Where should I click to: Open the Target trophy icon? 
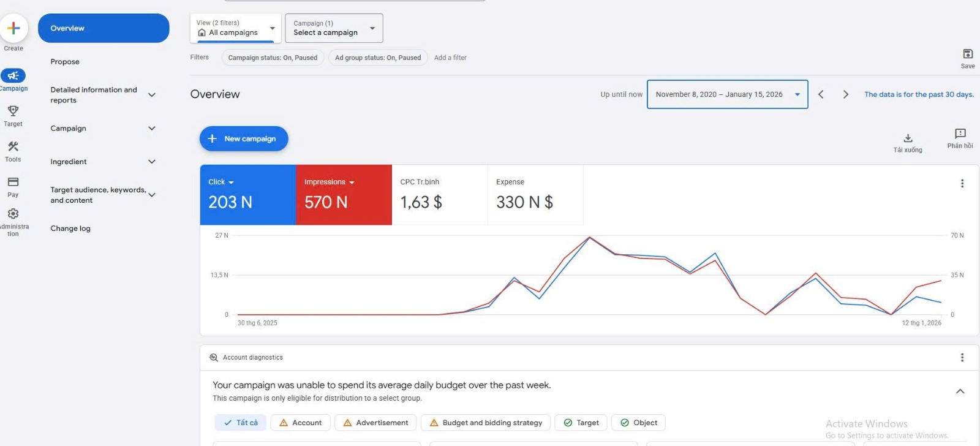click(x=13, y=112)
